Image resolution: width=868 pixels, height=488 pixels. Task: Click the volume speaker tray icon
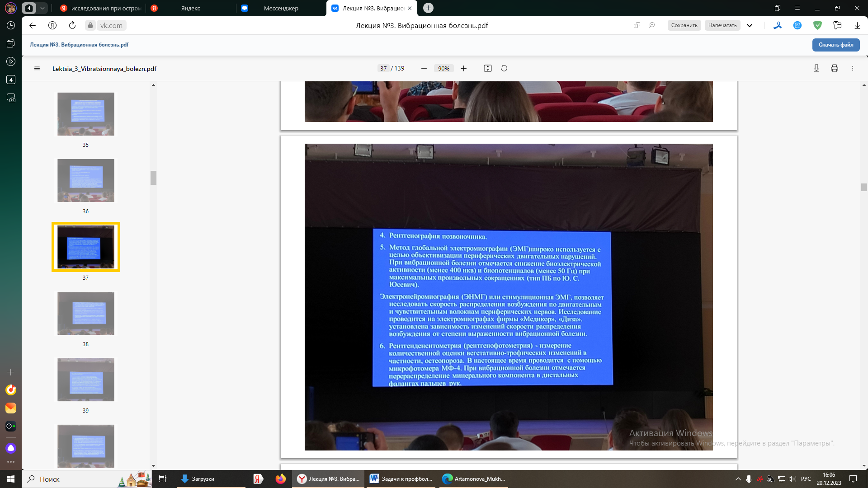pyautogui.click(x=792, y=479)
